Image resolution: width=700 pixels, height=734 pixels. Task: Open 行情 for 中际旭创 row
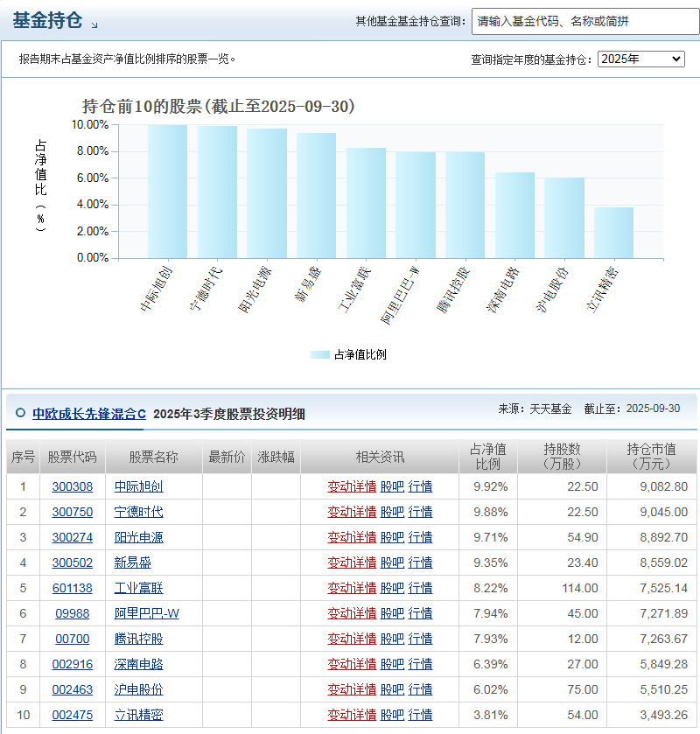pyautogui.click(x=420, y=486)
